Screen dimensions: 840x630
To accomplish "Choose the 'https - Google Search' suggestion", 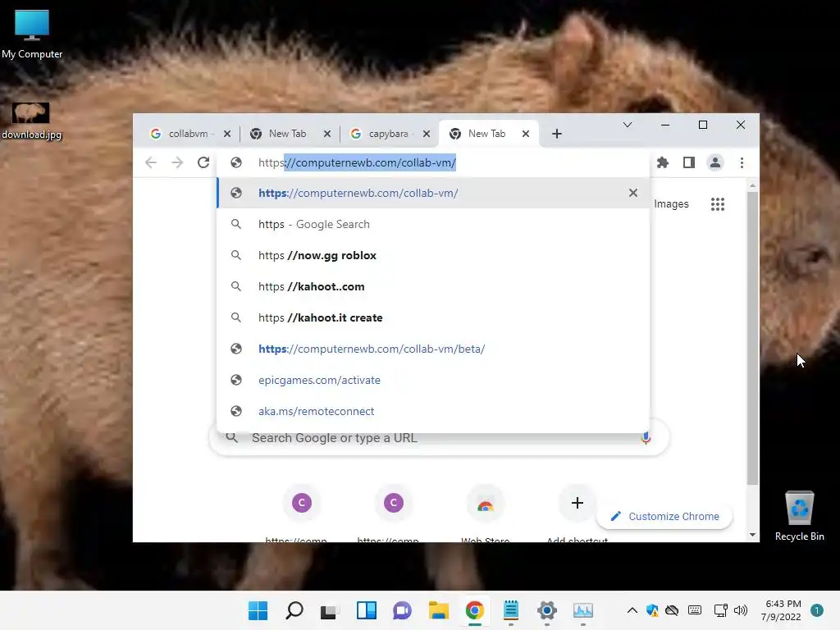I will (x=433, y=224).
